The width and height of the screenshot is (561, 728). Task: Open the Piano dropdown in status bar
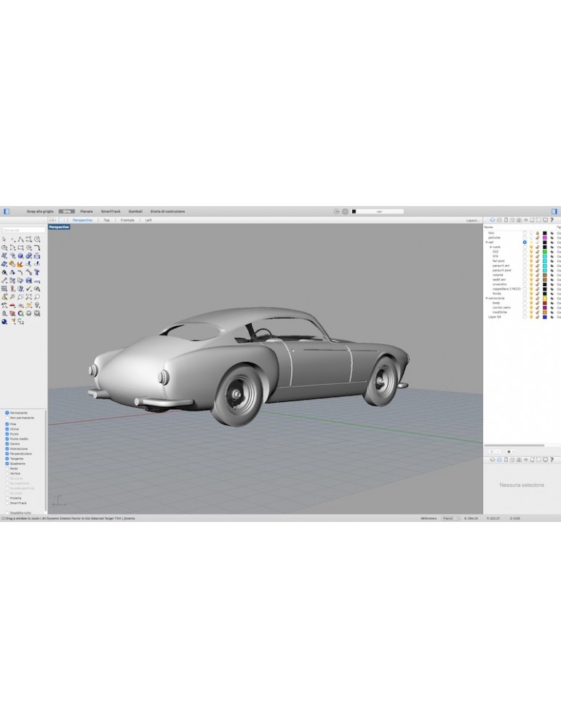point(450,518)
